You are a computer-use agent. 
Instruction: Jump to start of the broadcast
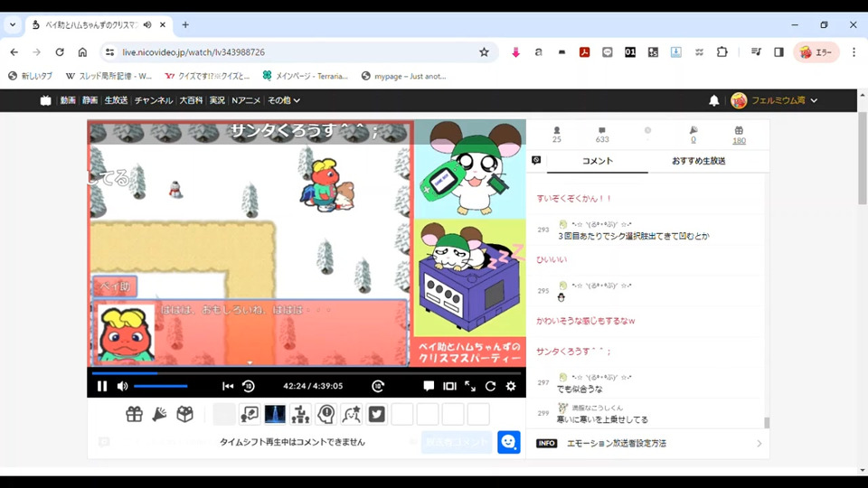(x=228, y=386)
